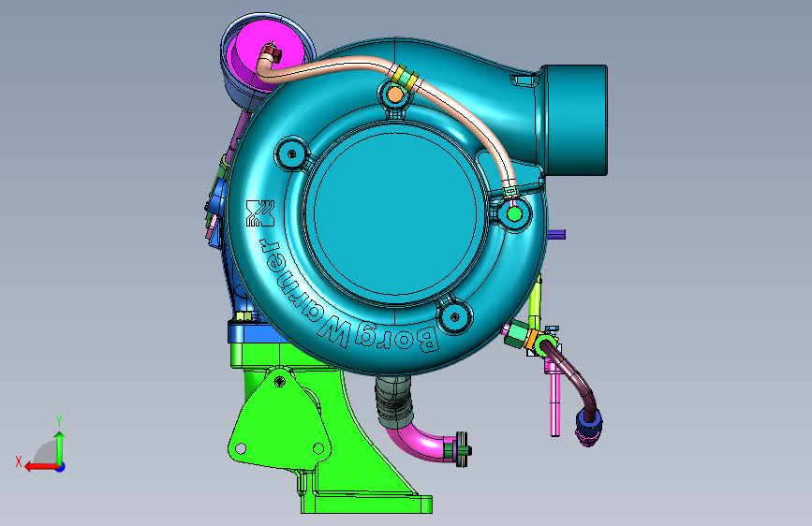Select the top bolt of the triangular flange
The height and width of the screenshot is (526, 812).
(x=280, y=382)
